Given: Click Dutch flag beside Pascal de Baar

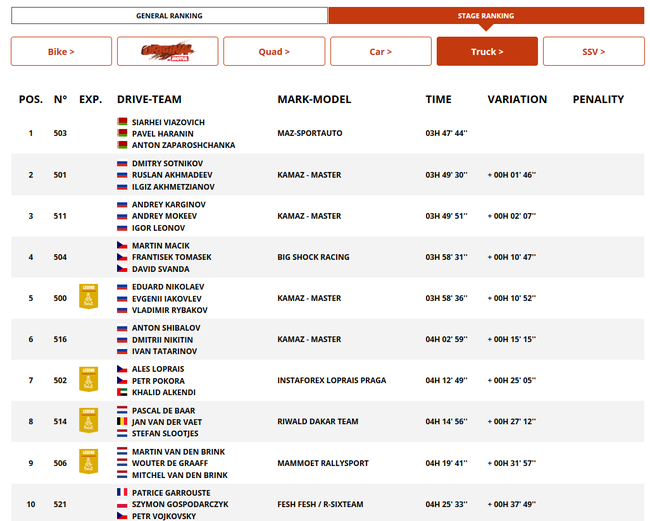Looking at the screenshot, I should [122, 410].
